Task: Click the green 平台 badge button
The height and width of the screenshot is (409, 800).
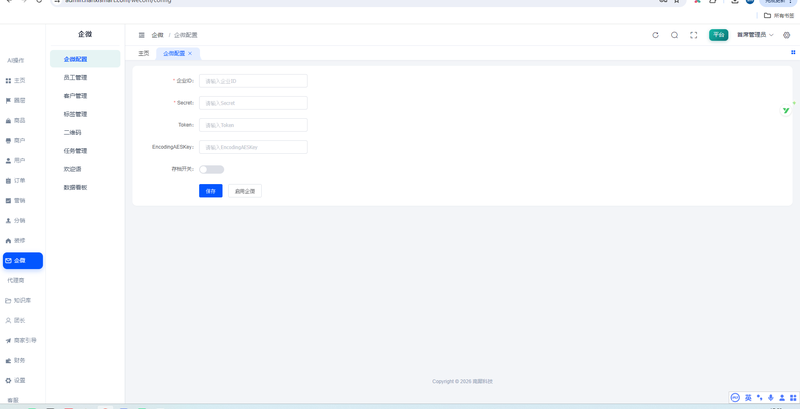Action: click(x=718, y=35)
